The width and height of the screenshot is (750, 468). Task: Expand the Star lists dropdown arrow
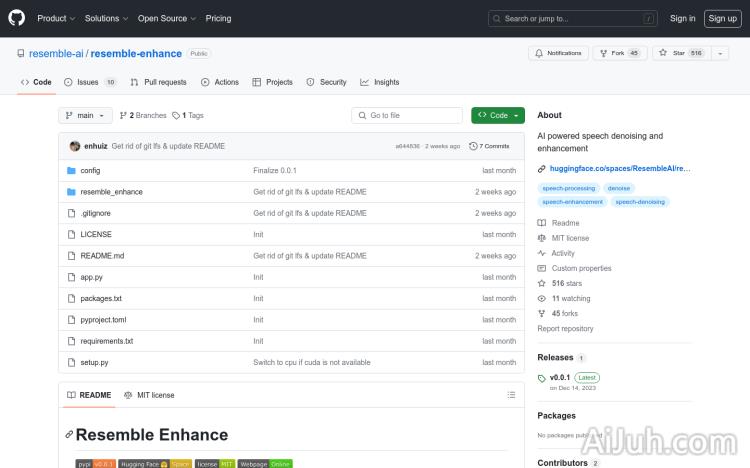pos(722,53)
